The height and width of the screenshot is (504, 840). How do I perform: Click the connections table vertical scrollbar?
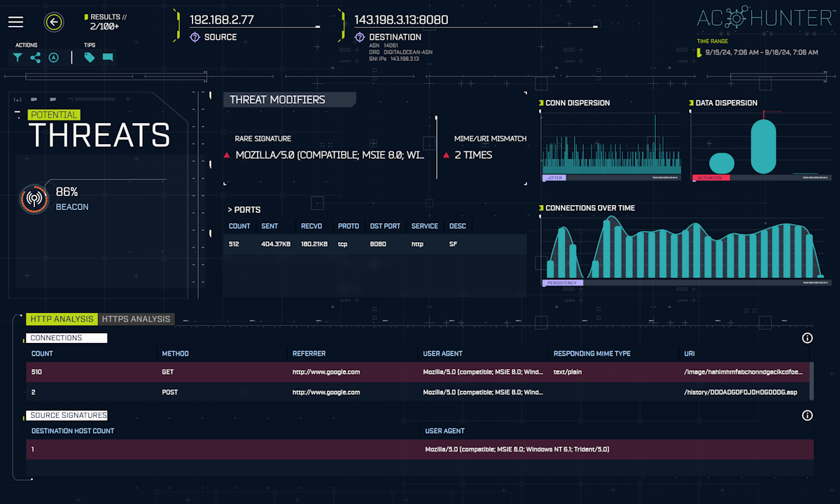click(811, 379)
